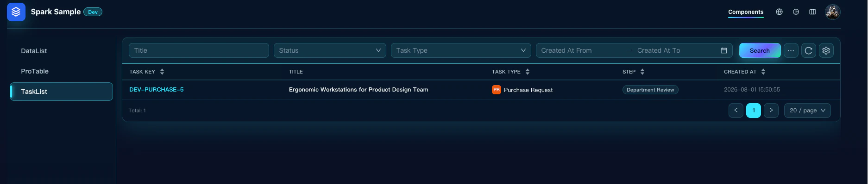Click the Spark Sample logo icon
Screen dimensions: 868x184
(16, 12)
